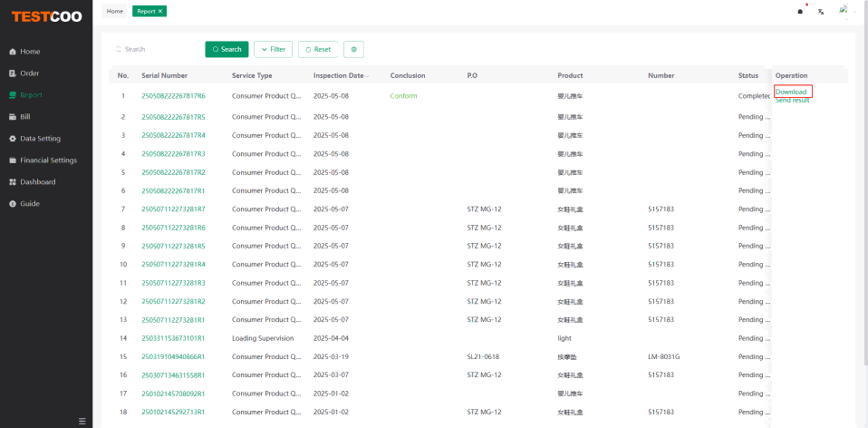The width and height of the screenshot is (868, 428).
Task: Open Order in the sidebar menu
Action: (30, 73)
